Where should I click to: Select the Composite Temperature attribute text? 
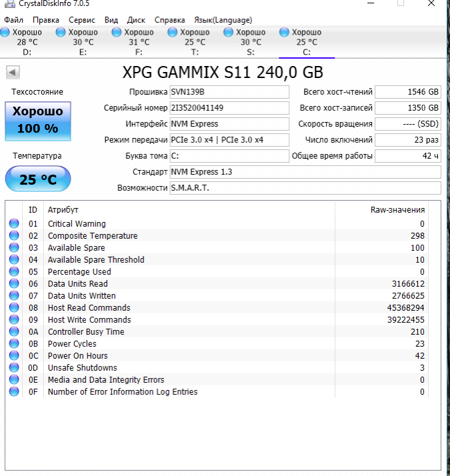(93, 235)
